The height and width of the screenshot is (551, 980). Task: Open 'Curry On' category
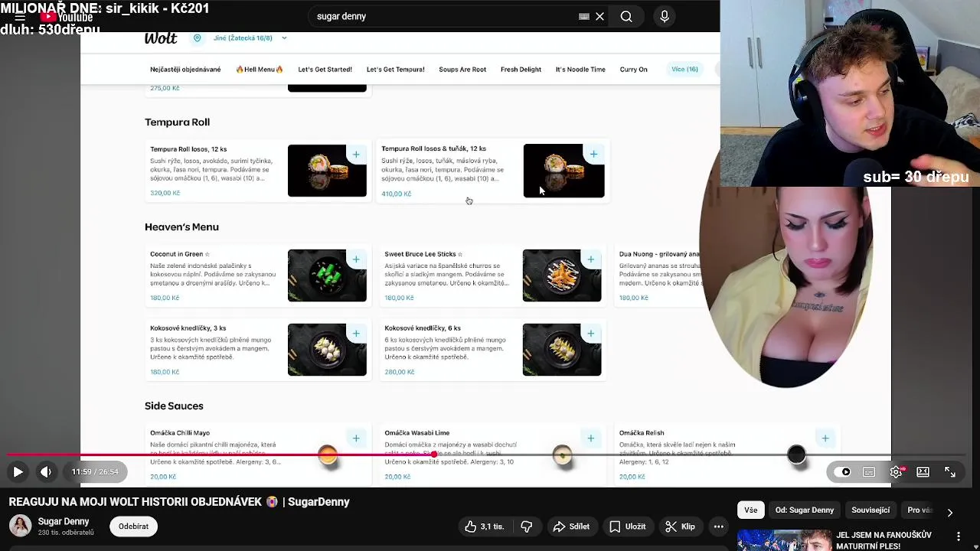pyautogui.click(x=633, y=70)
